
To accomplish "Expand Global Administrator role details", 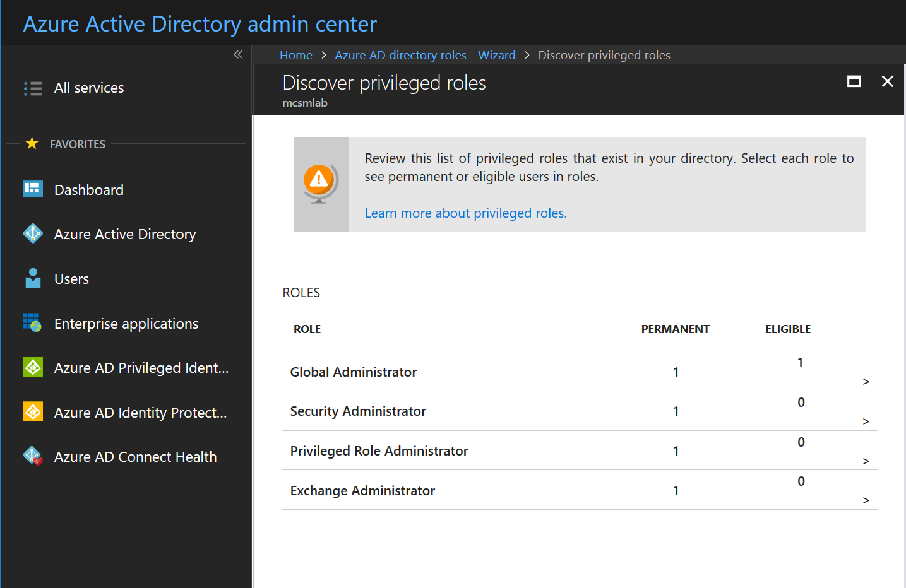I will coord(866,381).
